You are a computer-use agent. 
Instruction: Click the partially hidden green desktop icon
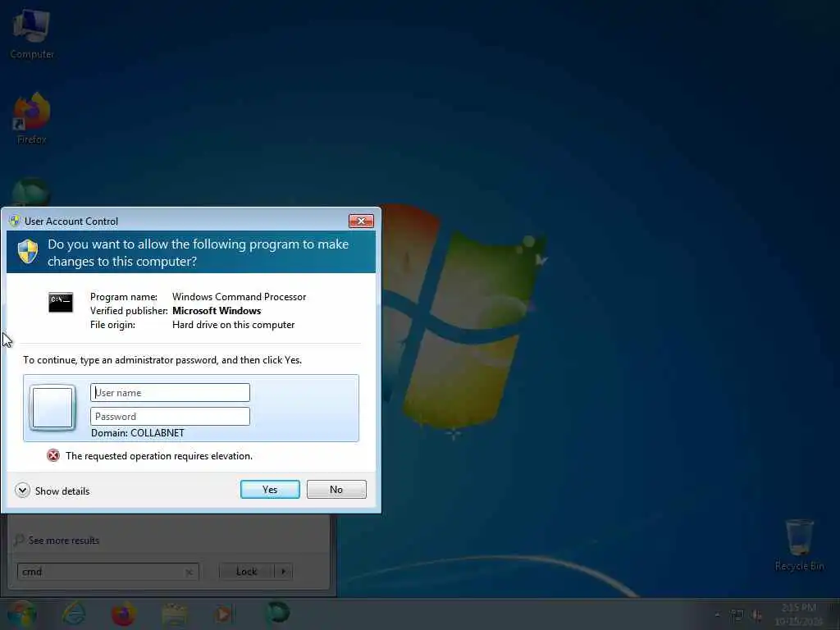[x=30, y=192]
